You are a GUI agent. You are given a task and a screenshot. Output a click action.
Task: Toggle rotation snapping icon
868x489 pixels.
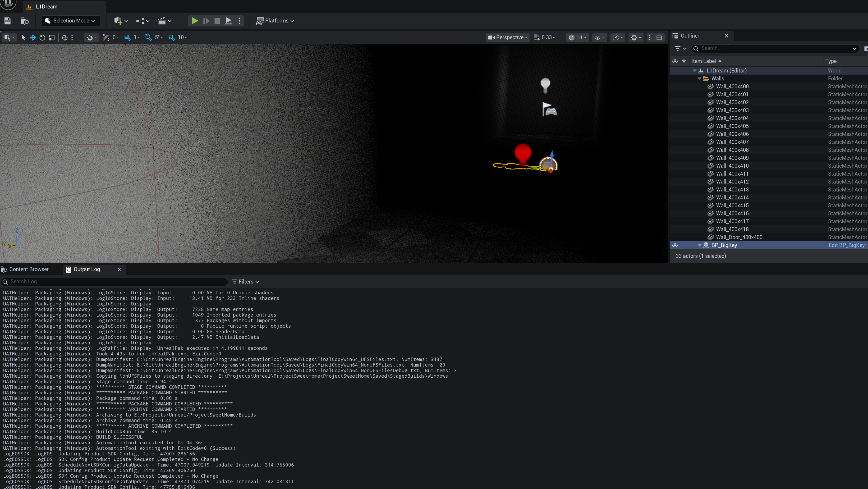[x=148, y=37]
